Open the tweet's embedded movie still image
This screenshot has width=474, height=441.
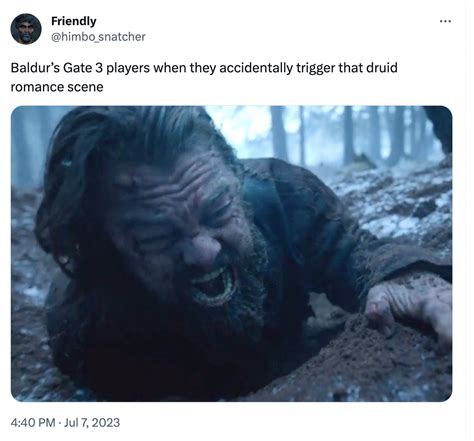231,253
